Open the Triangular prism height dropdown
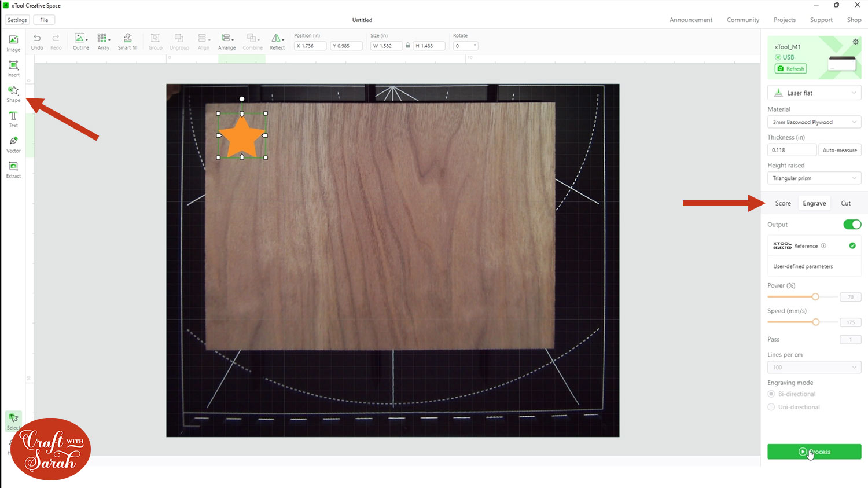Screen dimensions: 868x488 [x=814, y=178]
